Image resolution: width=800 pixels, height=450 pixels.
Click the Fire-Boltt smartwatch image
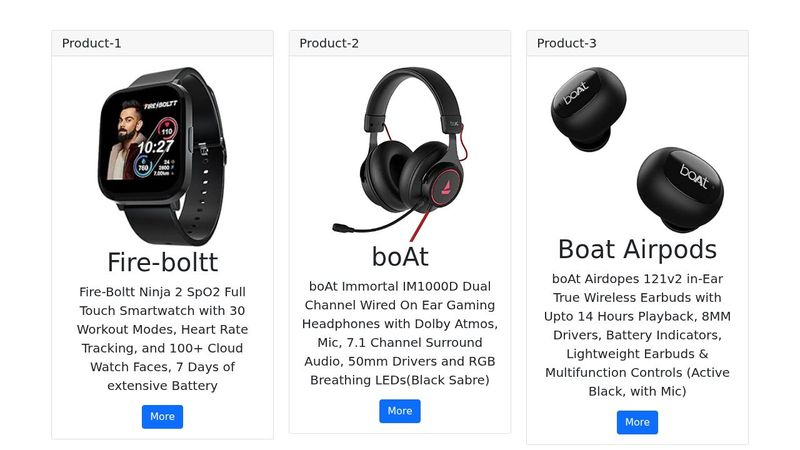tap(162, 155)
